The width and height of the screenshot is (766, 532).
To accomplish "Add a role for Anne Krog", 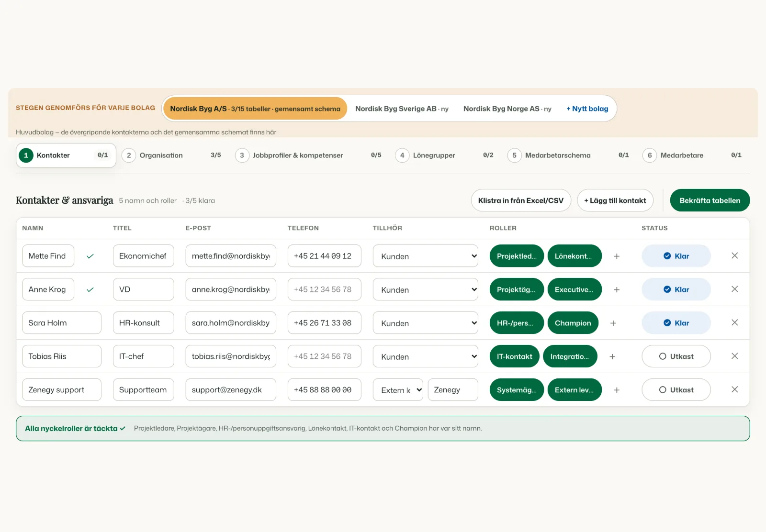I will tap(617, 290).
